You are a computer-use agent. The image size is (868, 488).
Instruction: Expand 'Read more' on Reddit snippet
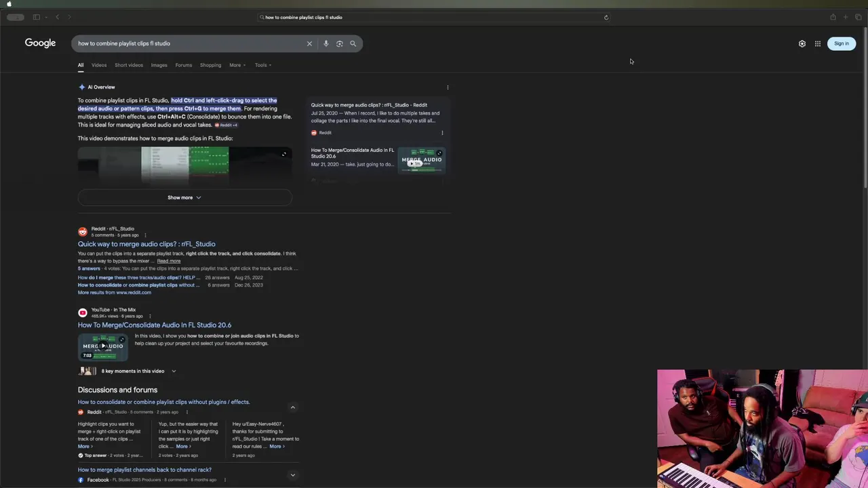coord(169,261)
